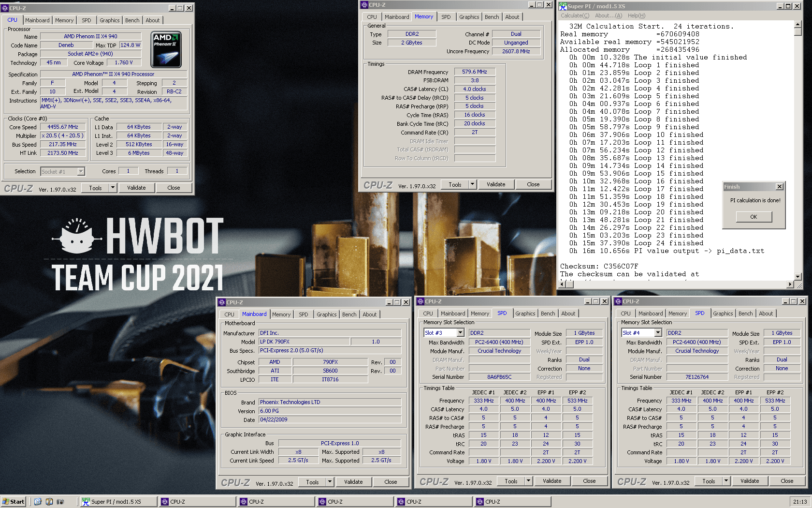812x508 pixels.
Task: Open Tools dropdown arrow in Slot #4 SPD window
Action: coord(726,481)
